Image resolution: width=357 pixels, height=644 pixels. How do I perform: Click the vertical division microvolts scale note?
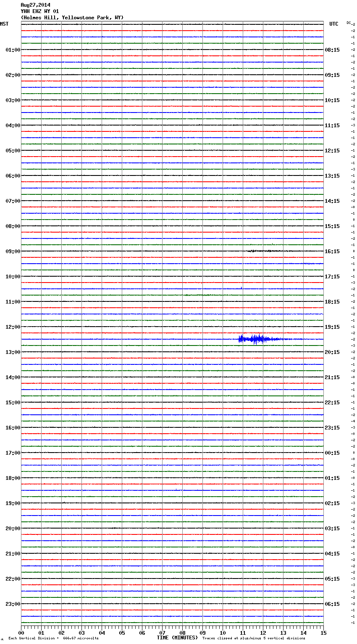[53, 639]
